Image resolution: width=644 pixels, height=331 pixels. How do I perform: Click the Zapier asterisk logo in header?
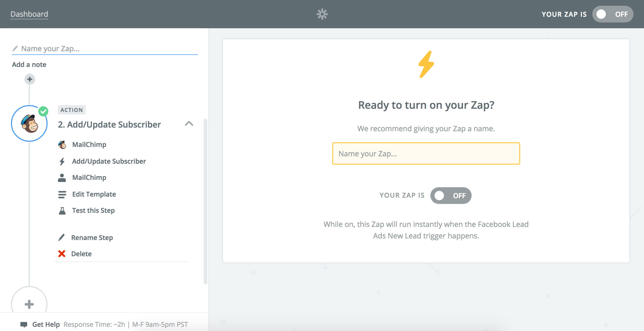point(322,14)
